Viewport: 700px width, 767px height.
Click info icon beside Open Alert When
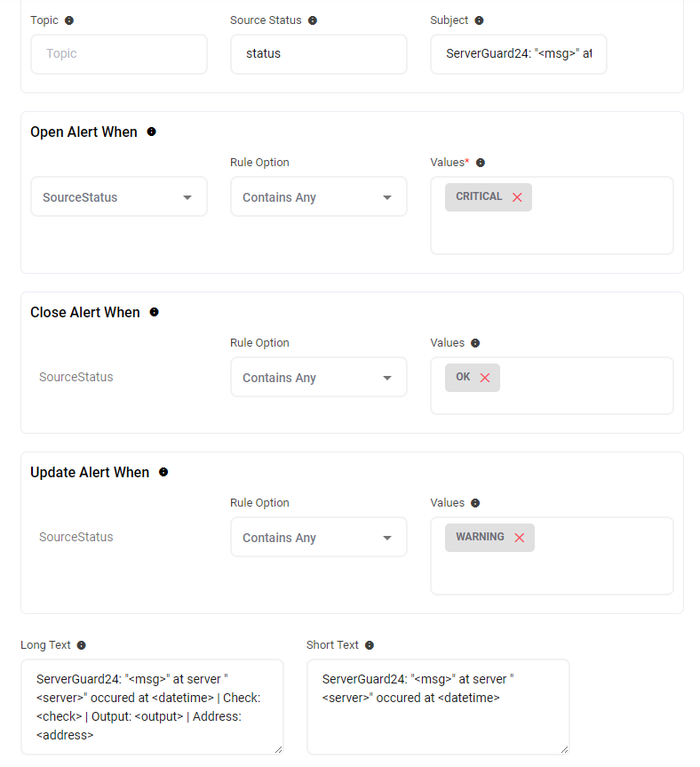151,132
